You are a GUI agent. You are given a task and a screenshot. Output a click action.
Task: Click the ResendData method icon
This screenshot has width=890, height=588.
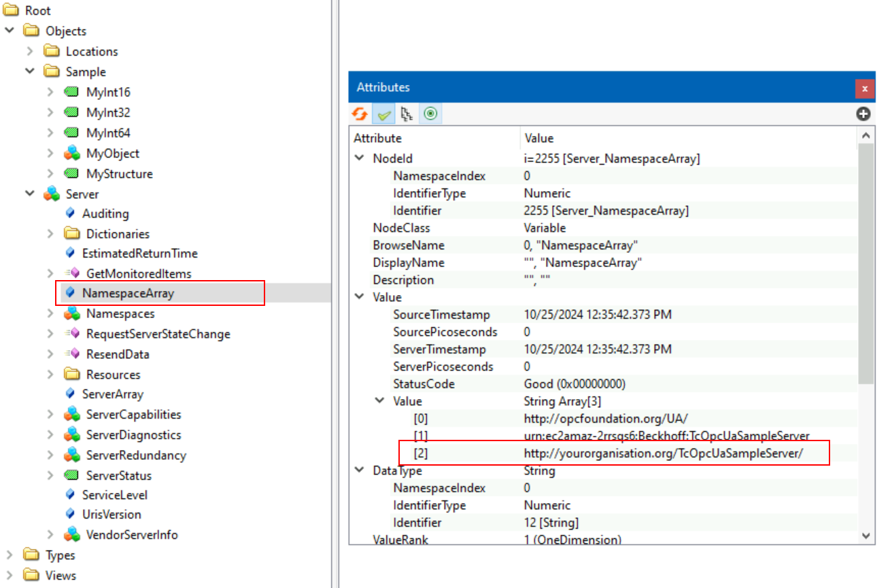(71, 354)
